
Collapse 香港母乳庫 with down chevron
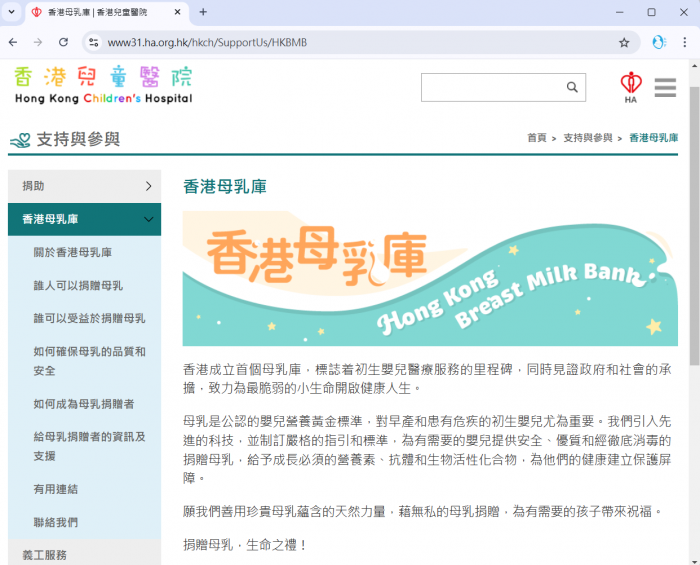pos(149,219)
